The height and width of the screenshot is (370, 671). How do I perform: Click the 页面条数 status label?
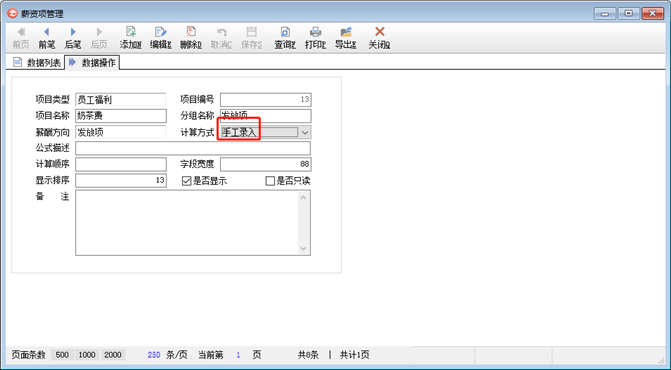[28, 355]
